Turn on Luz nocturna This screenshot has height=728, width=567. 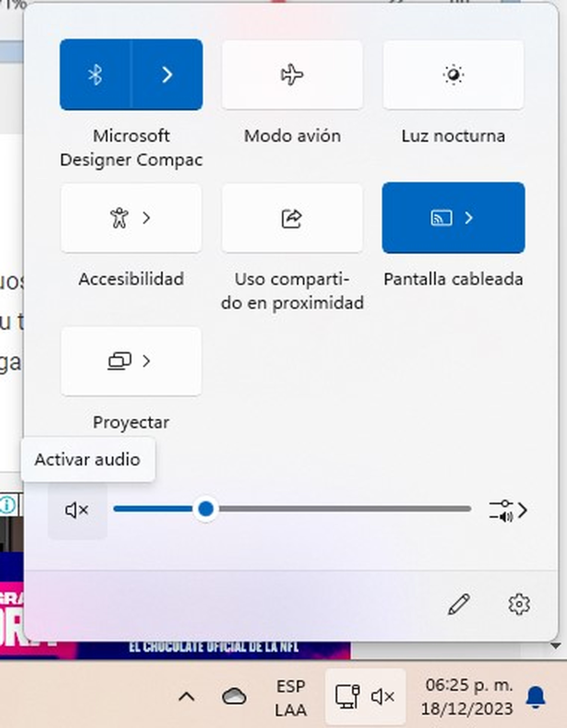[x=453, y=75]
